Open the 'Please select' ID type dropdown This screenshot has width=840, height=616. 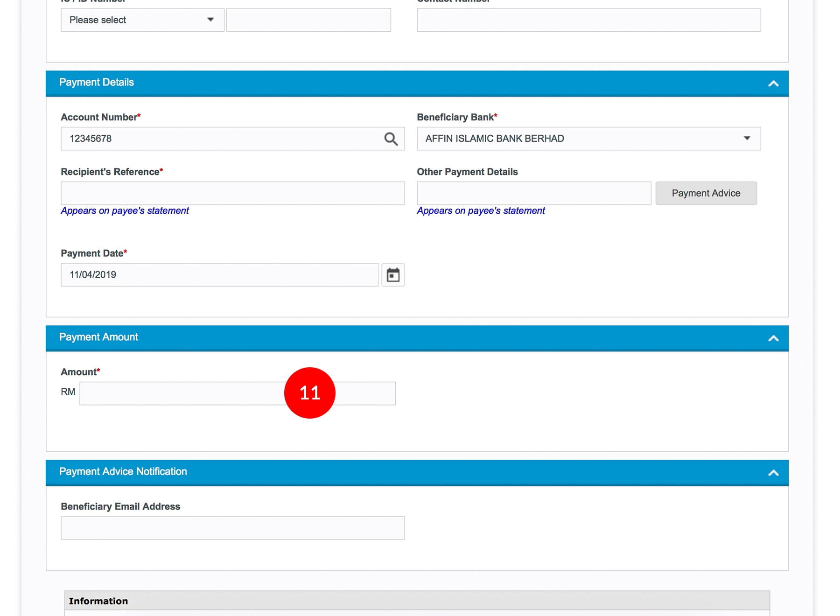pyautogui.click(x=142, y=20)
